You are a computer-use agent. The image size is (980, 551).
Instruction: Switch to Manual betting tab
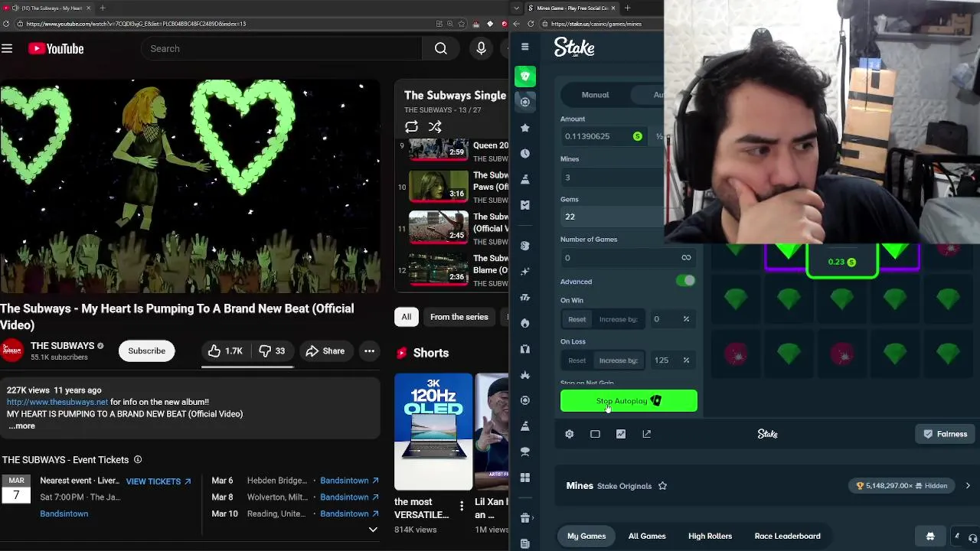pos(595,95)
